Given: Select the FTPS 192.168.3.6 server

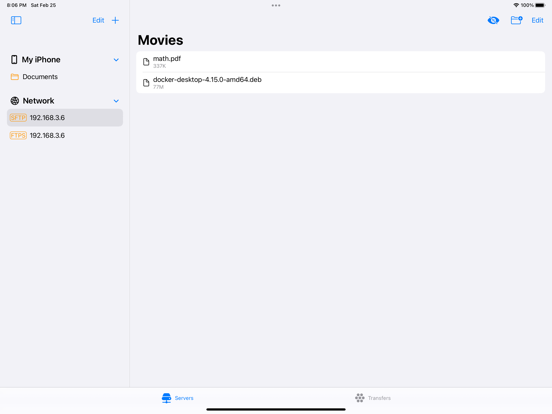Looking at the screenshot, I should tap(65, 136).
